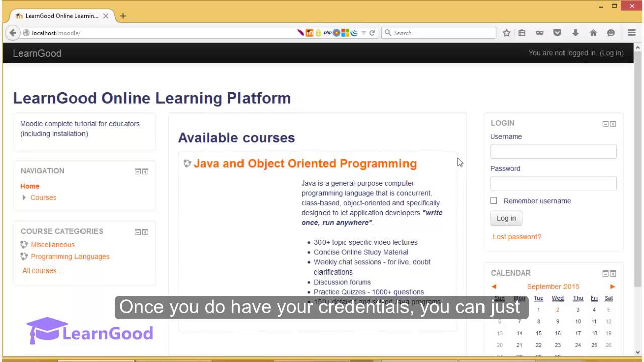
Task: Dock the Navigation block
Action: [145, 172]
